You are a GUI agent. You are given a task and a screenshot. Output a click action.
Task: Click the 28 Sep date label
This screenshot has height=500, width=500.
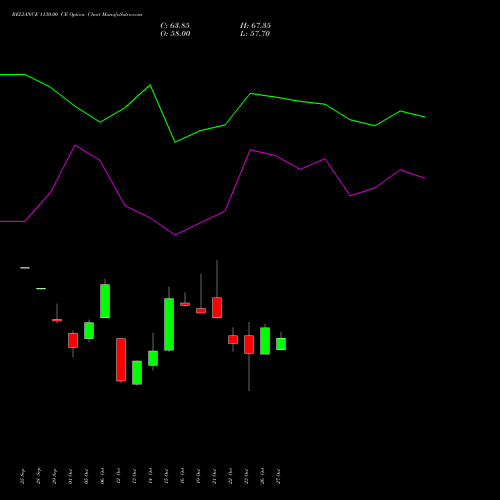[x=38, y=476]
